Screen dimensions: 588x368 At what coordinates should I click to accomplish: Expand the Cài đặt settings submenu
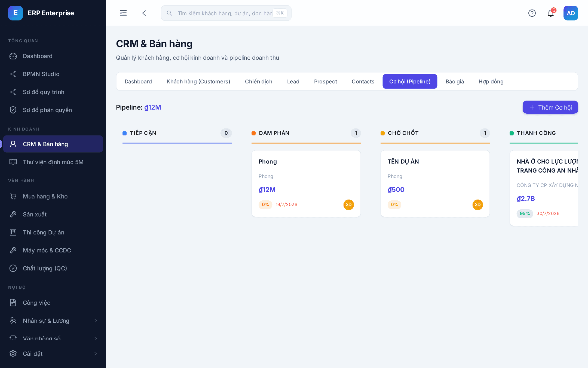pyautogui.click(x=53, y=354)
